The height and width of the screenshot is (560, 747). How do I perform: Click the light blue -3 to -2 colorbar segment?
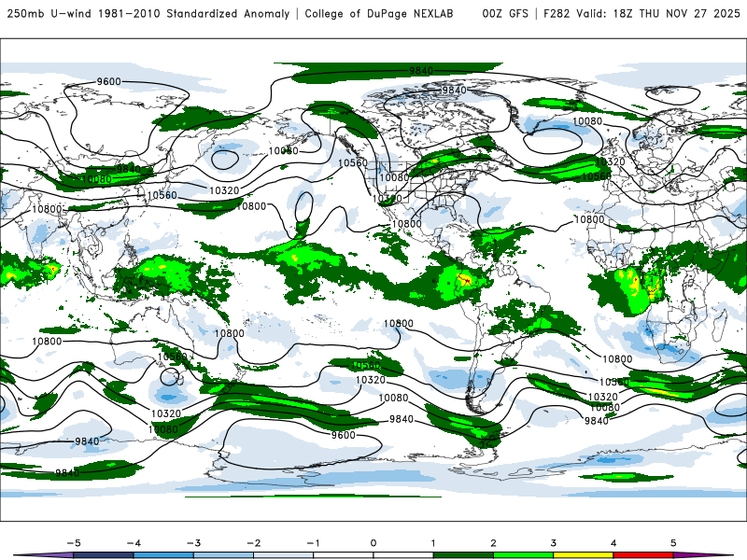tap(223, 555)
